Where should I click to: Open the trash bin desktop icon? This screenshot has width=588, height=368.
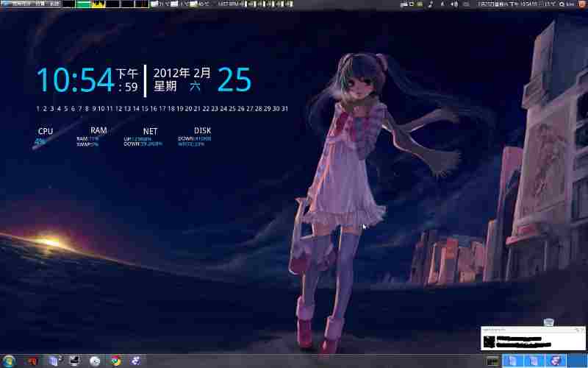[548, 322]
